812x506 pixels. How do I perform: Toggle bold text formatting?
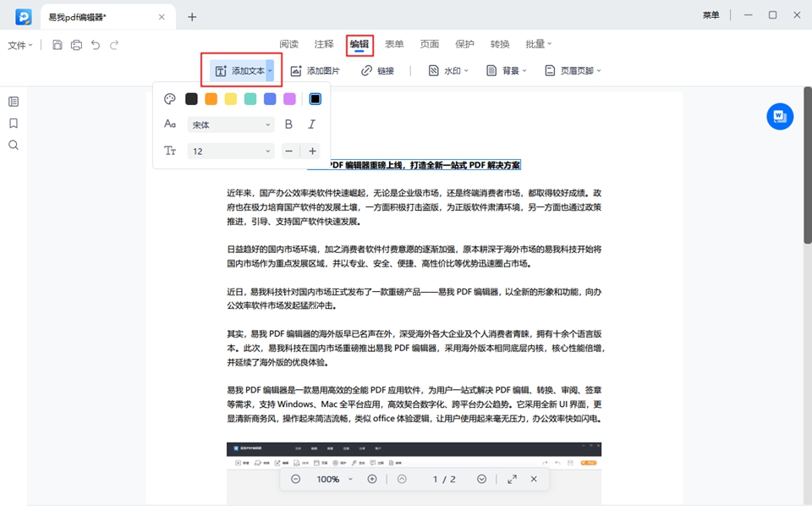click(x=288, y=124)
